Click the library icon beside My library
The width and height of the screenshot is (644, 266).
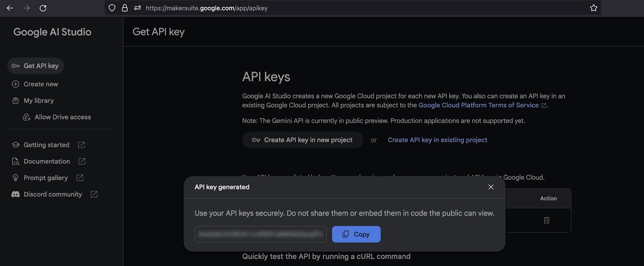(x=16, y=101)
